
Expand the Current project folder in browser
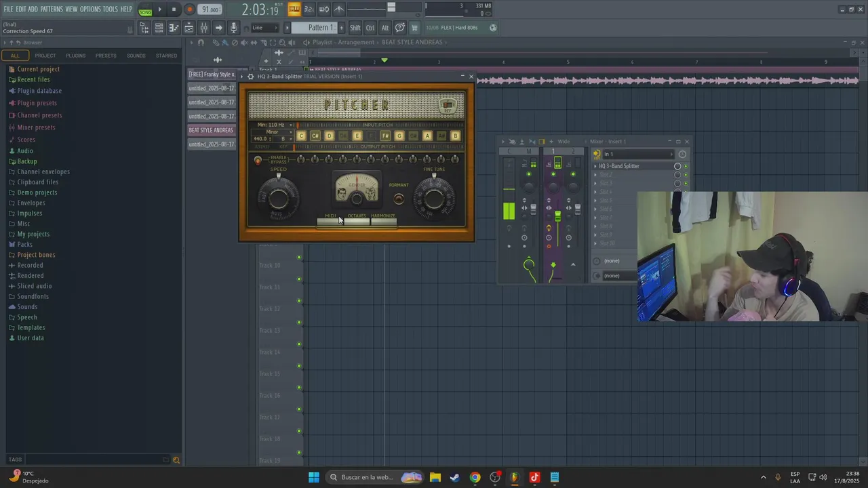coord(38,69)
